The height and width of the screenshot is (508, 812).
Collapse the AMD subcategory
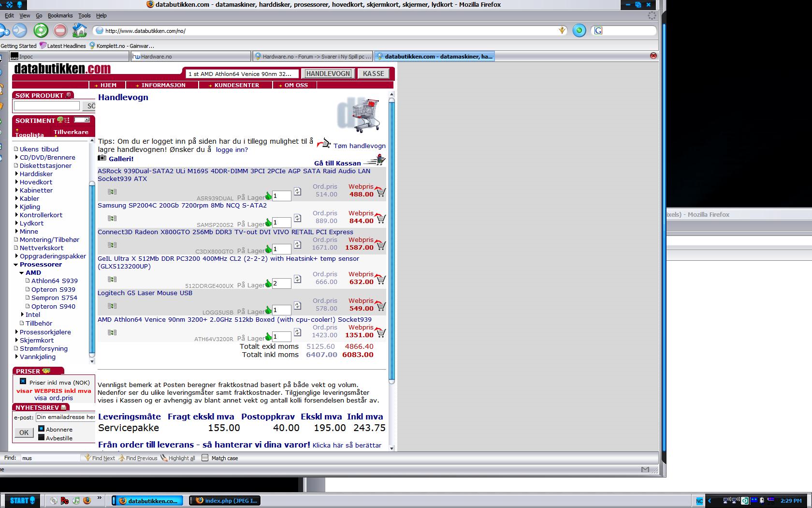pyautogui.click(x=22, y=273)
